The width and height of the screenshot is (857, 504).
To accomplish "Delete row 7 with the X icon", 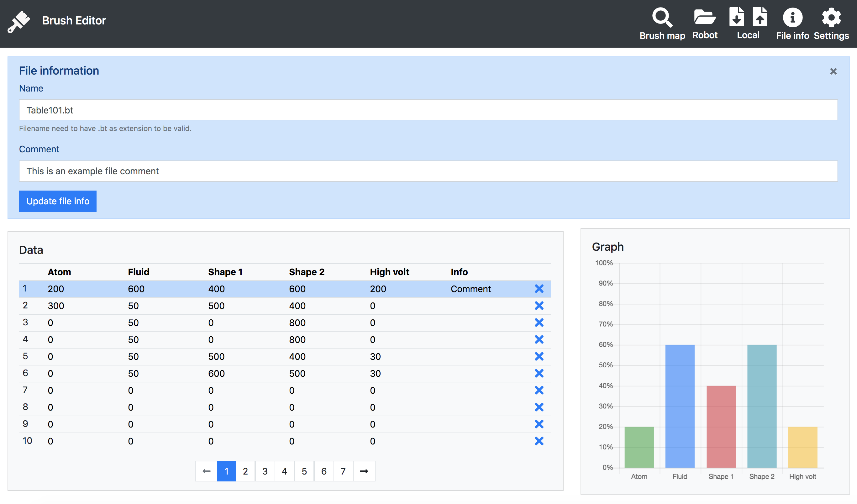I will 539,390.
